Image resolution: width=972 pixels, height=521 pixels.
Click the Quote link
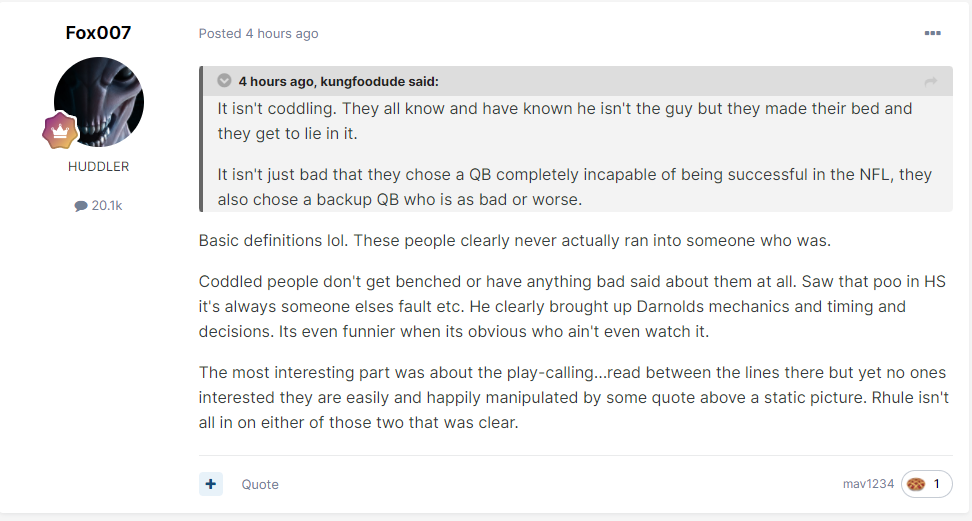[x=260, y=484]
